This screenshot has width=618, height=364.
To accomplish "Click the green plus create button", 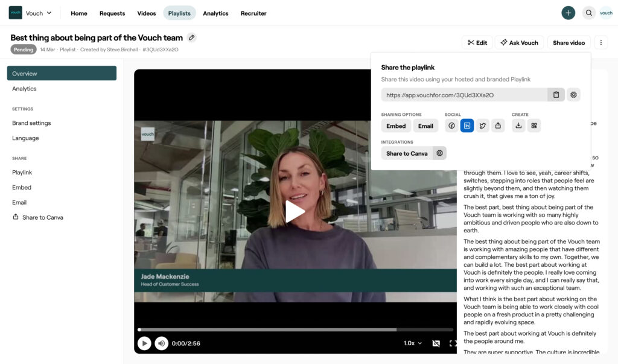I will [568, 13].
